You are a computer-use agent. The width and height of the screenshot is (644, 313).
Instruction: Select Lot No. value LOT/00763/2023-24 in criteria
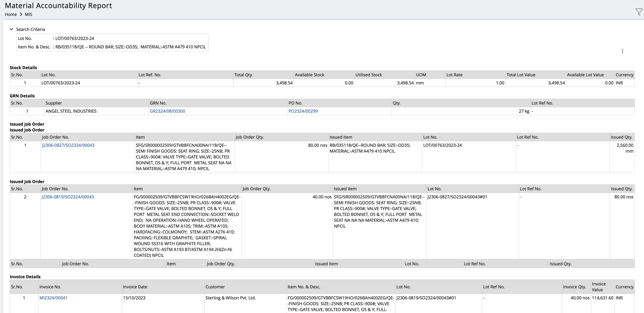pyautogui.click(x=74, y=38)
